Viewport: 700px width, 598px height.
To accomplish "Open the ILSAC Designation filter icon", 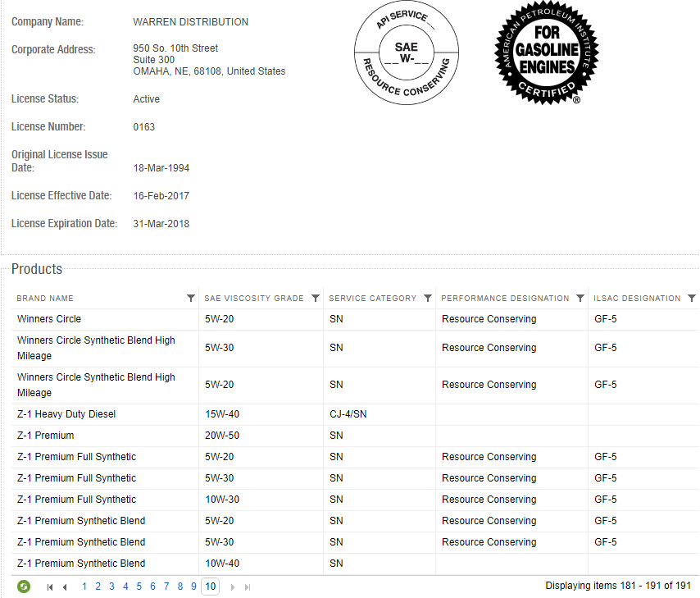I will click(692, 298).
